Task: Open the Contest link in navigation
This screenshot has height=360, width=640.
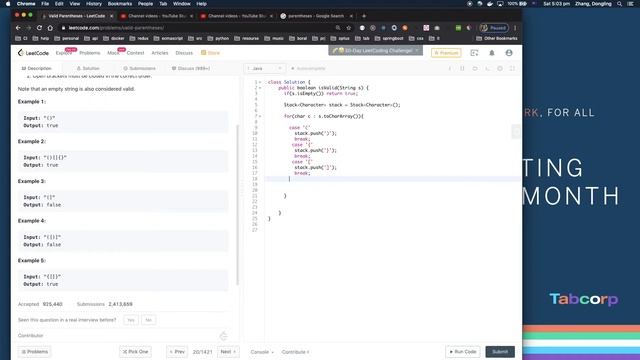Action: [x=135, y=53]
